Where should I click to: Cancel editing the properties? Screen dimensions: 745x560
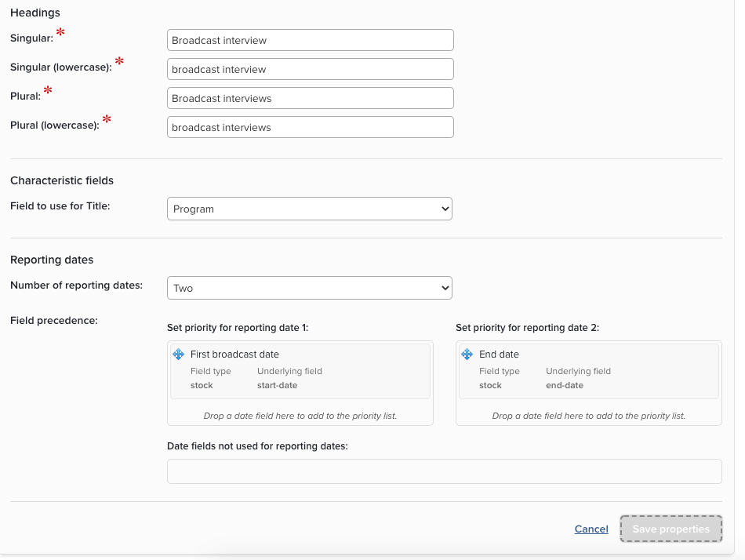pyautogui.click(x=591, y=529)
